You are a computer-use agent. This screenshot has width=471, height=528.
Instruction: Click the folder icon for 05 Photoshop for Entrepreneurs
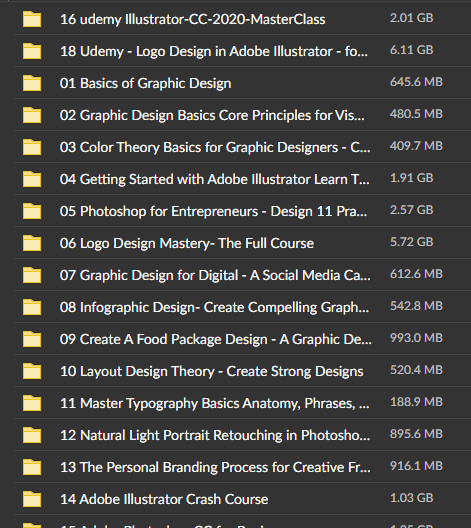(32, 211)
